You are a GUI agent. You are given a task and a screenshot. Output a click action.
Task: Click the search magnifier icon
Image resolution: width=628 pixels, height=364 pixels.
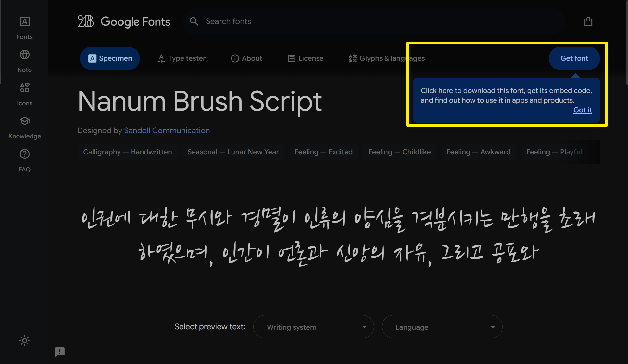tap(194, 21)
